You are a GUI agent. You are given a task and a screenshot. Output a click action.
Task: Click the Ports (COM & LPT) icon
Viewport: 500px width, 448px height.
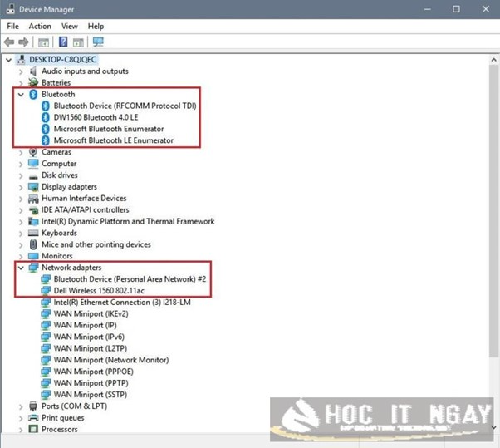point(33,406)
